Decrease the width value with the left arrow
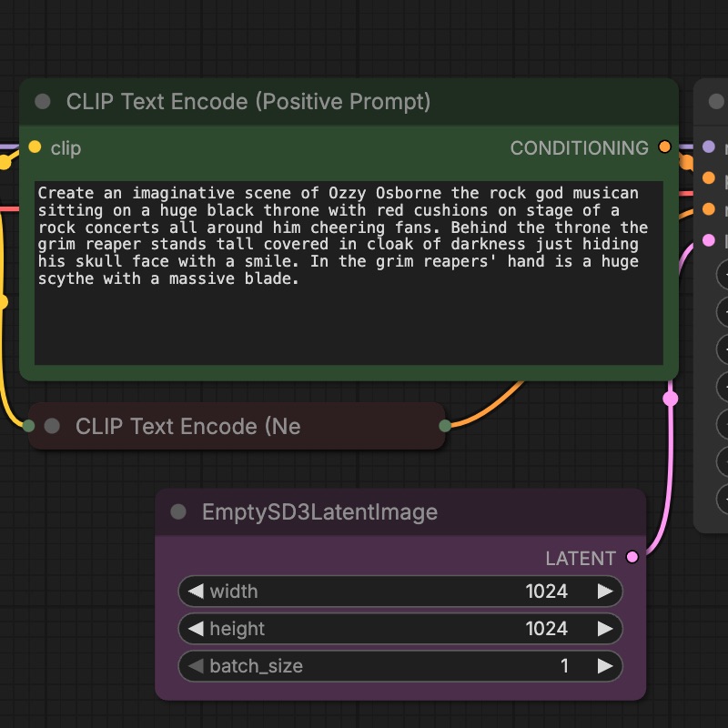This screenshot has height=728, width=728. point(197,591)
